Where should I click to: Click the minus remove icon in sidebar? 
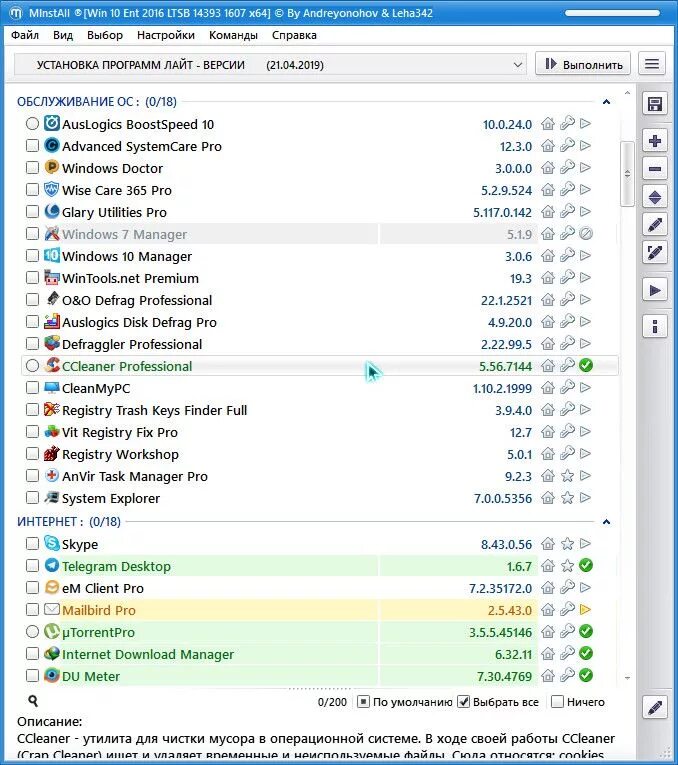point(655,169)
